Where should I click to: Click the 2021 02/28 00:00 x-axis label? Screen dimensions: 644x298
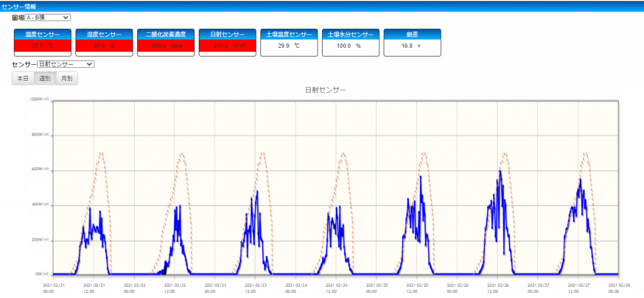(x=619, y=288)
